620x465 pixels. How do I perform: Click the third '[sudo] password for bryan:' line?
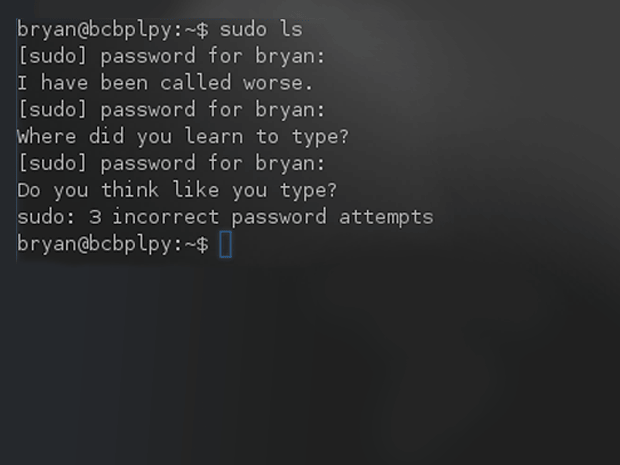171,164
